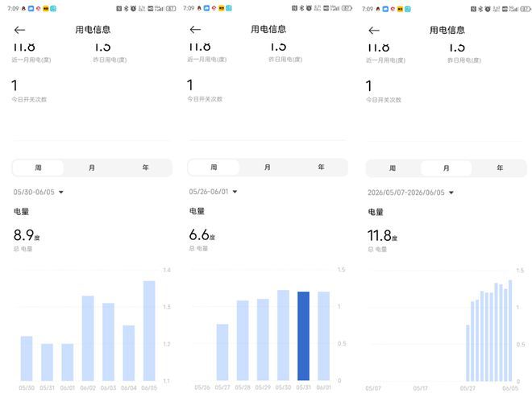Click the 11.8度 total value under 电量

pos(382,235)
